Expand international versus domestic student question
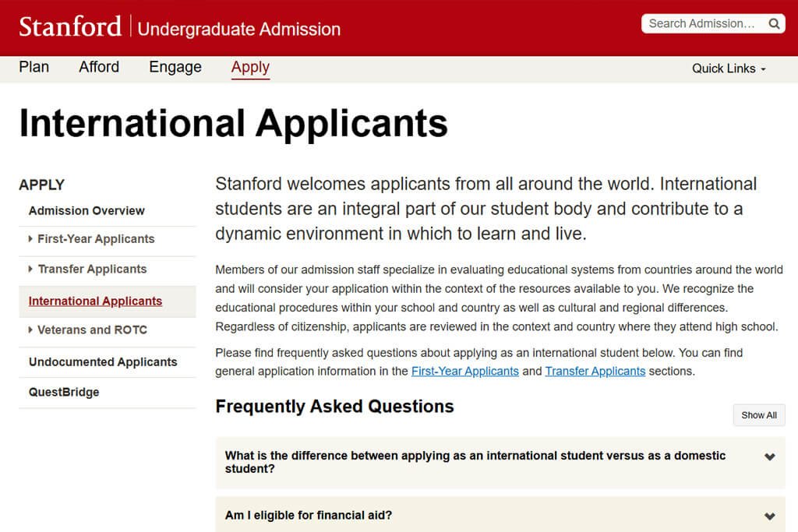This screenshot has height=532, width=798. click(x=500, y=463)
